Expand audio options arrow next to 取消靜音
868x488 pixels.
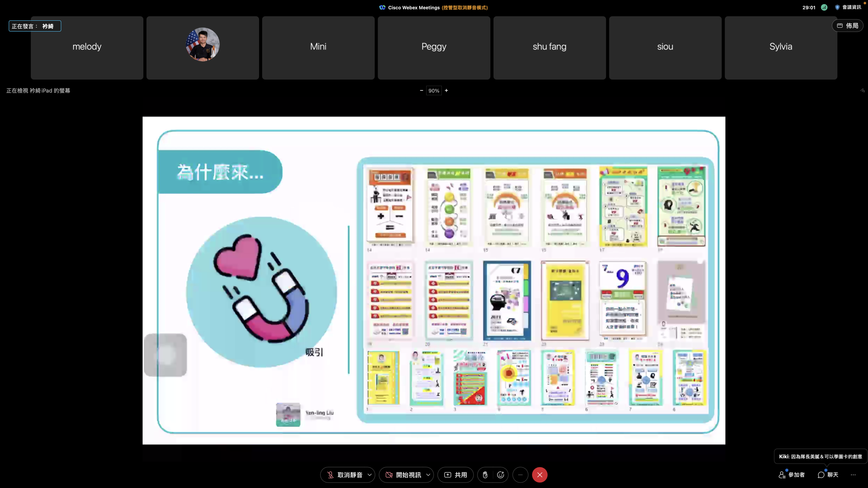(x=370, y=475)
